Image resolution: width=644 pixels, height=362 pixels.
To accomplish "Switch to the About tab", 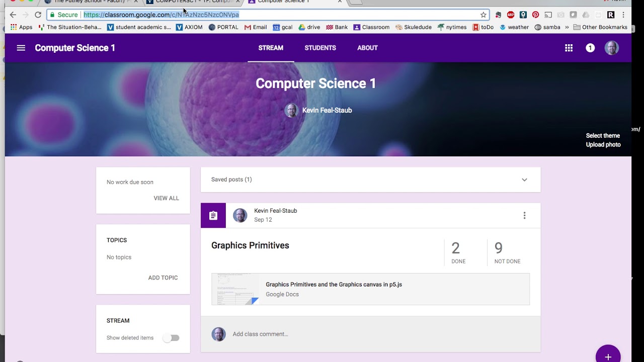I will [x=367, y=48].
